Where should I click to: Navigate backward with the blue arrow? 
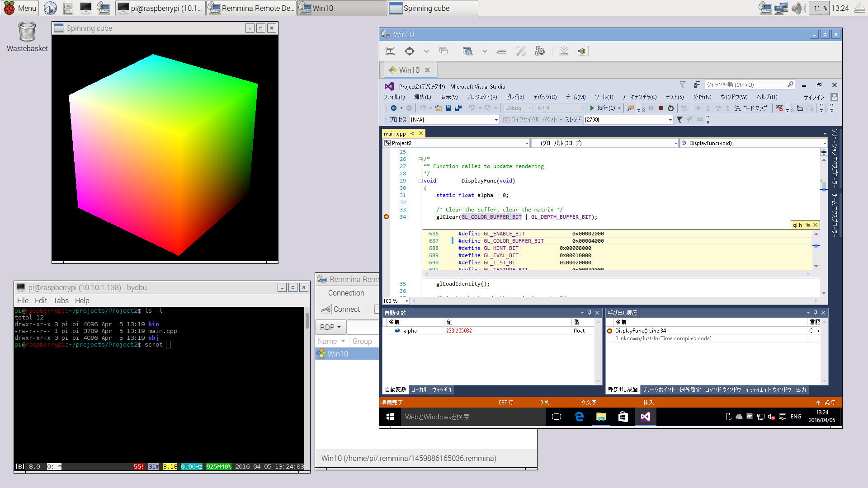tap(394, 108)
